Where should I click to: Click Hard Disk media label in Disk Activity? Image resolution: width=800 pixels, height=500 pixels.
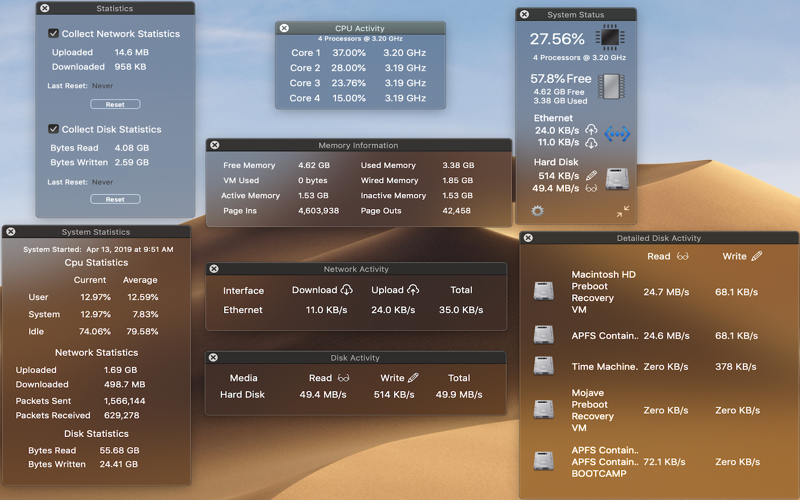point(242,394)
